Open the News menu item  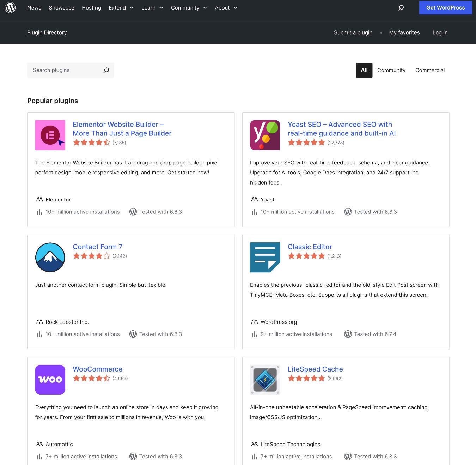pos(34,7)
